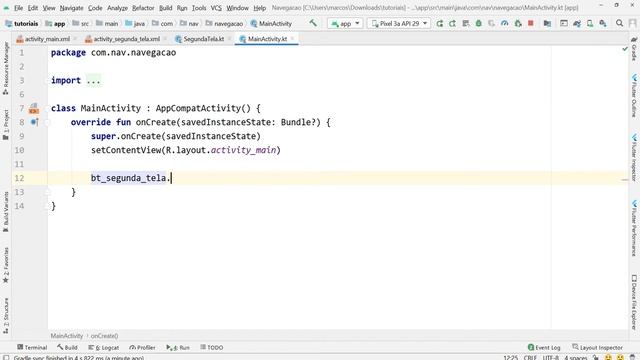
Task: Click the app breadcrumb in navigation bar
Action: pyautogui.click(x=56, y=24)
